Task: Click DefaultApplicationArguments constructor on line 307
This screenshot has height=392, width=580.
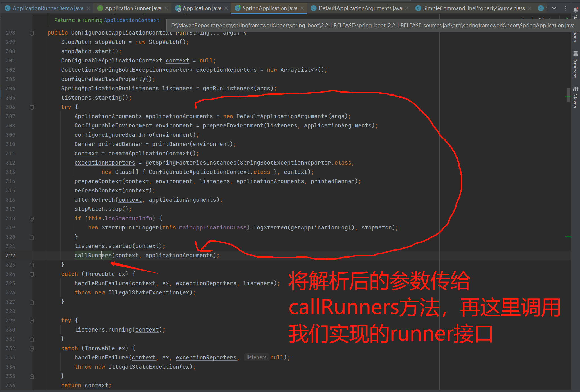Action: click(x=282, y=116)
